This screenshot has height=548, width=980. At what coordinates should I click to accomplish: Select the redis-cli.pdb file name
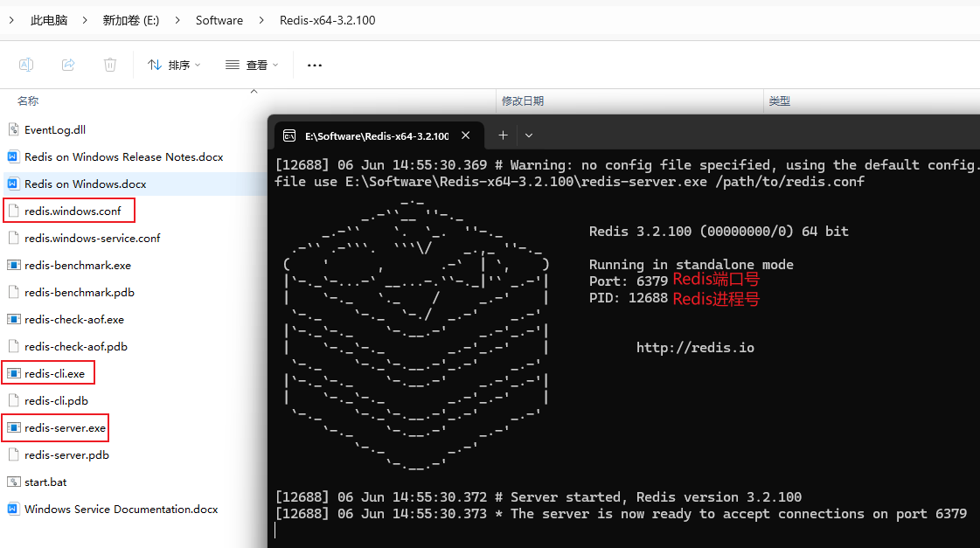[x=56, y=400]
